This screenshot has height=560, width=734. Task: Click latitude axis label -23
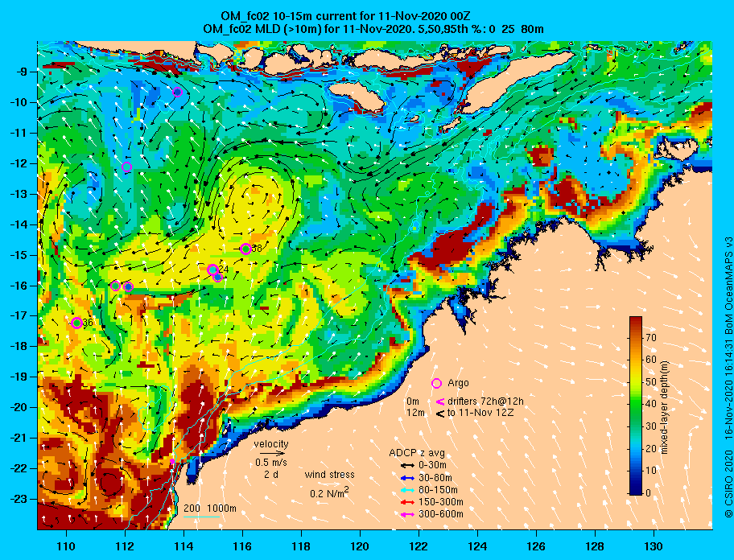(19, 499)
